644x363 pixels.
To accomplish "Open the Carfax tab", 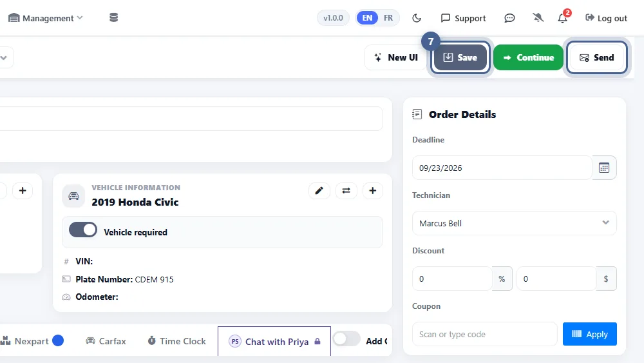I will point(106,341).
